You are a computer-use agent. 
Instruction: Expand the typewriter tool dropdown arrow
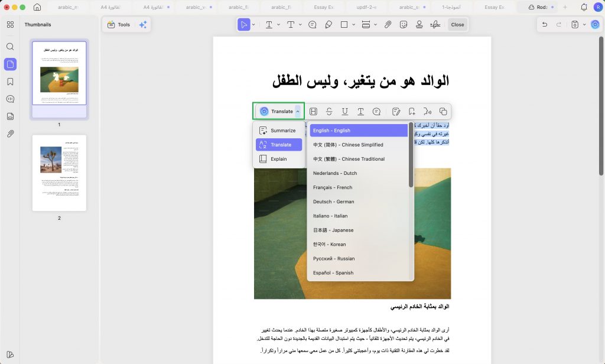300,24
